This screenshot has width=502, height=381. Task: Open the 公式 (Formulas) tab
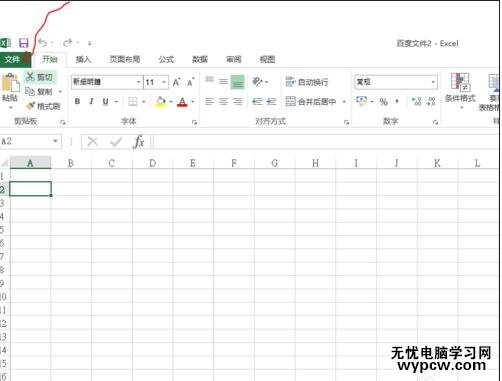point(166,59)
